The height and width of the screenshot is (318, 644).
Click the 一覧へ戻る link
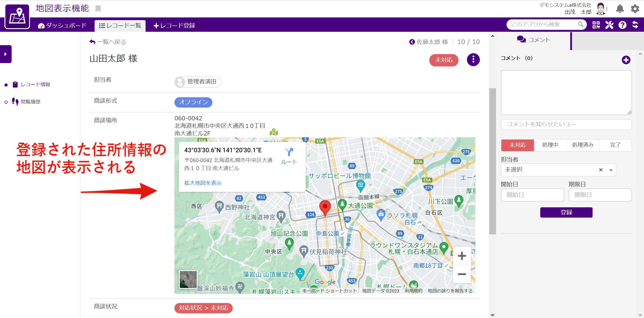click(108, 42)
